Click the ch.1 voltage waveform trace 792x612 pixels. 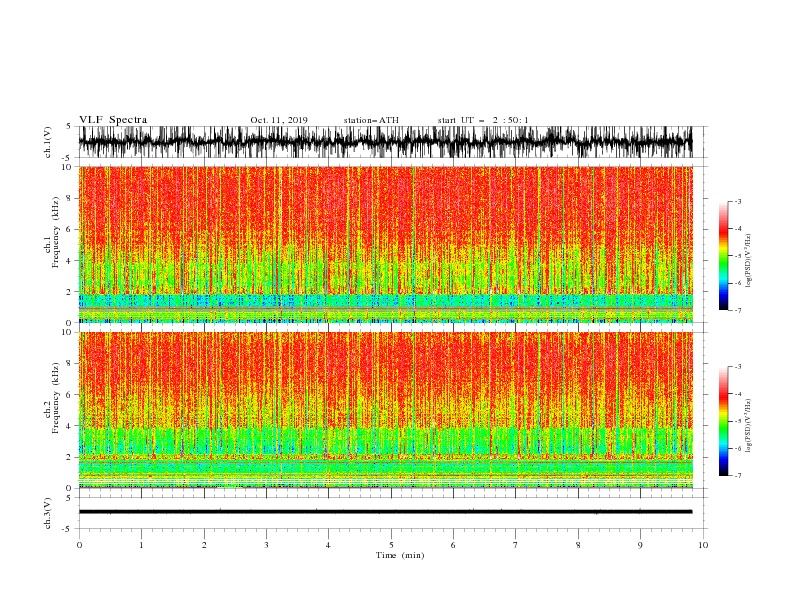(x=386, y=142)
